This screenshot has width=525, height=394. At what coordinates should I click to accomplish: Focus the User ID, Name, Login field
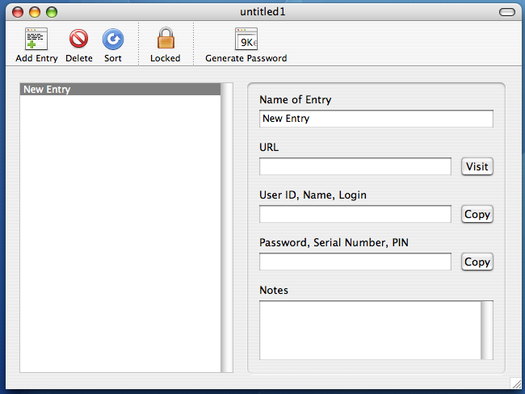pyautogui.click(x=355, y=214)
